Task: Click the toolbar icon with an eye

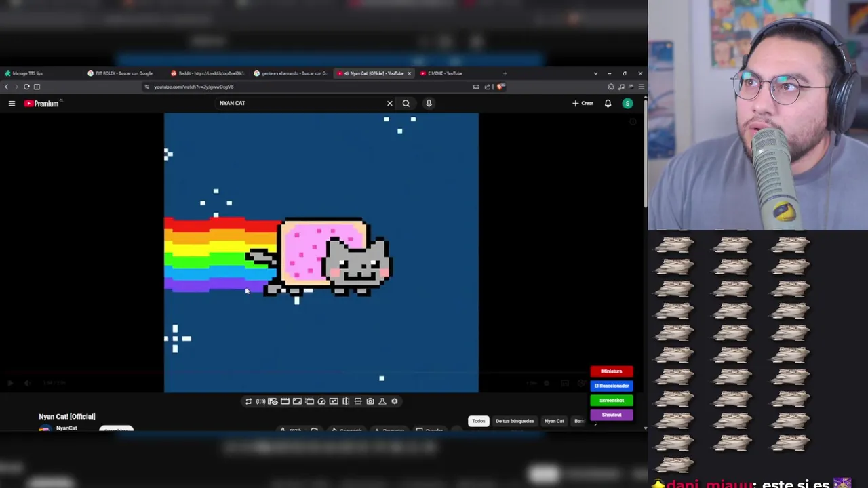Action: click(273, 401)
